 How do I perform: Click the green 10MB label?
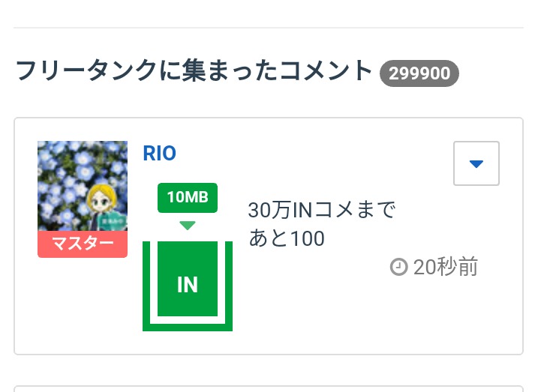point(188,197)
